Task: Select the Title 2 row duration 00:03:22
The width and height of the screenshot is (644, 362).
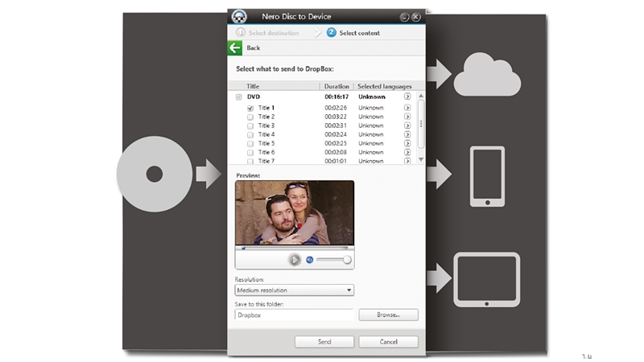Action: coord(336,117)
